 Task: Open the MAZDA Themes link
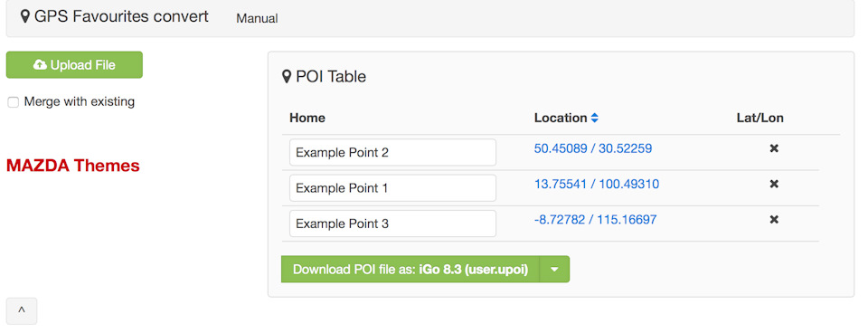(73, 165)
